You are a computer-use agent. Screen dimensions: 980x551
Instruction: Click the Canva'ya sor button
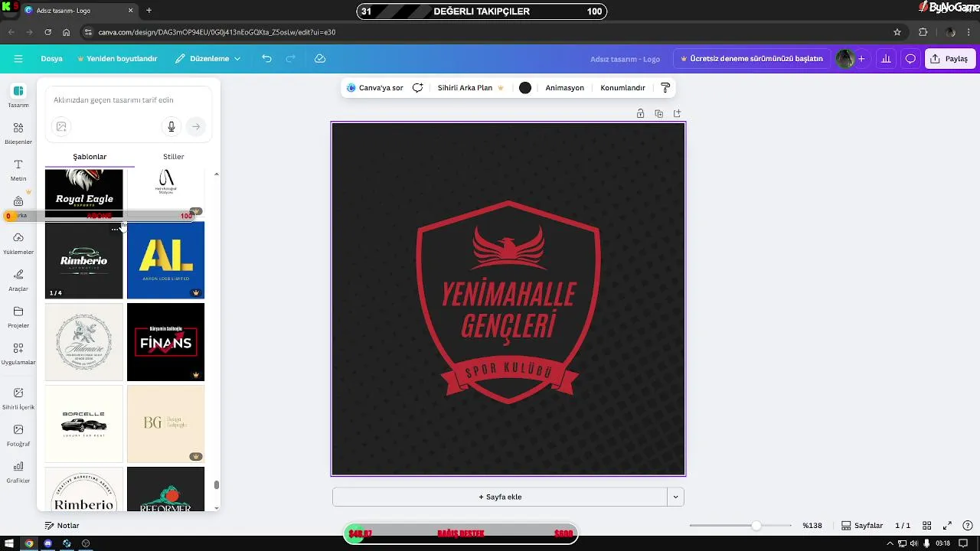click(374, 88)
